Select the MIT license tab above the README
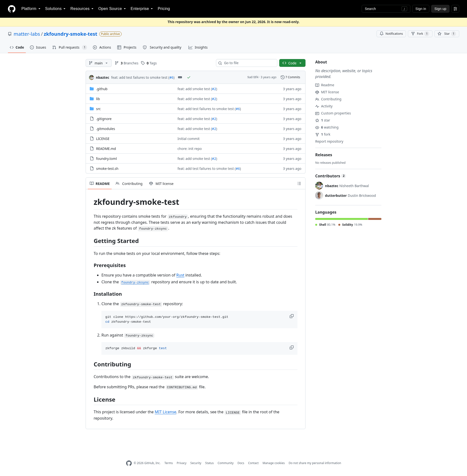 coord(161,184)
